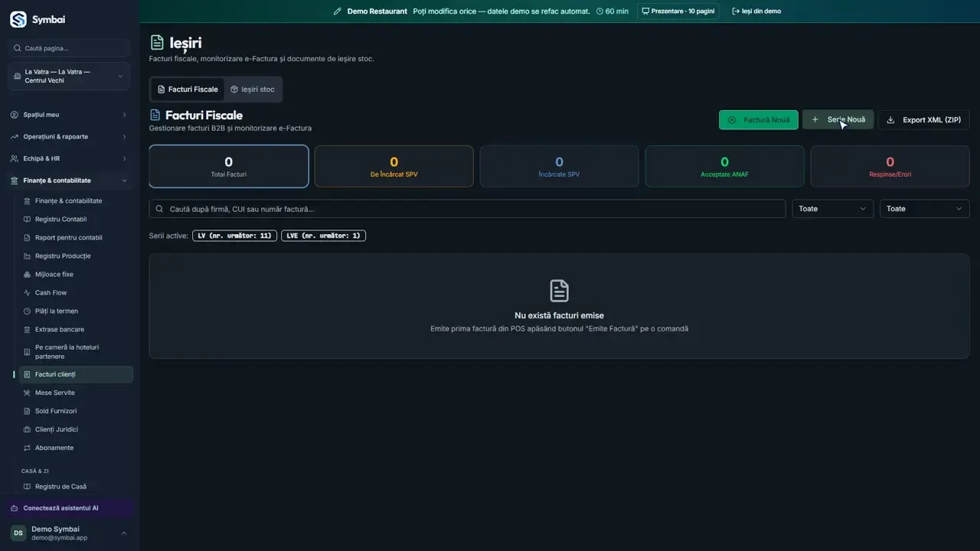Screen dimensions: 980x551
Task: Open Facturi clienți in the sidebar
Action: pyautogui.click(x=76, y=374)
